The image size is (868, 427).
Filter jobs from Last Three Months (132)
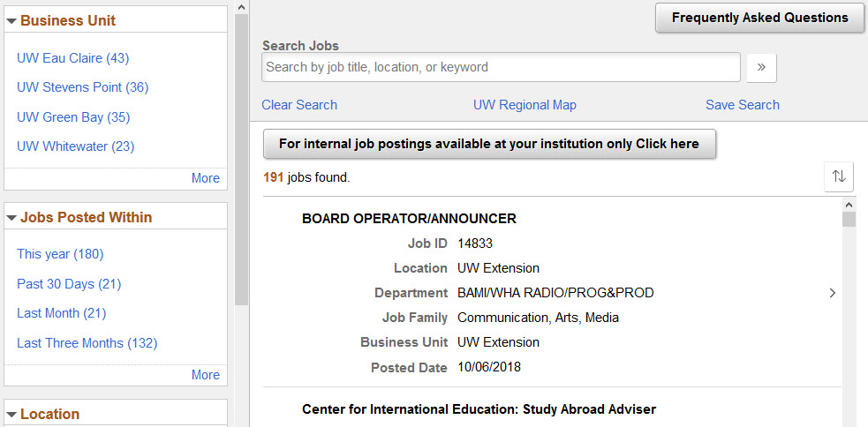pyautogui.click(x=87, y=343)
